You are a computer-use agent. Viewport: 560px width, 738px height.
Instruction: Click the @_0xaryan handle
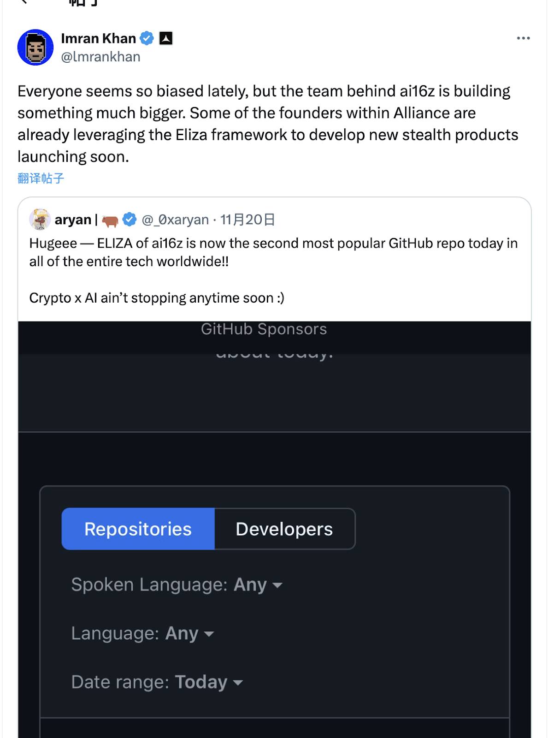[175, 220]
